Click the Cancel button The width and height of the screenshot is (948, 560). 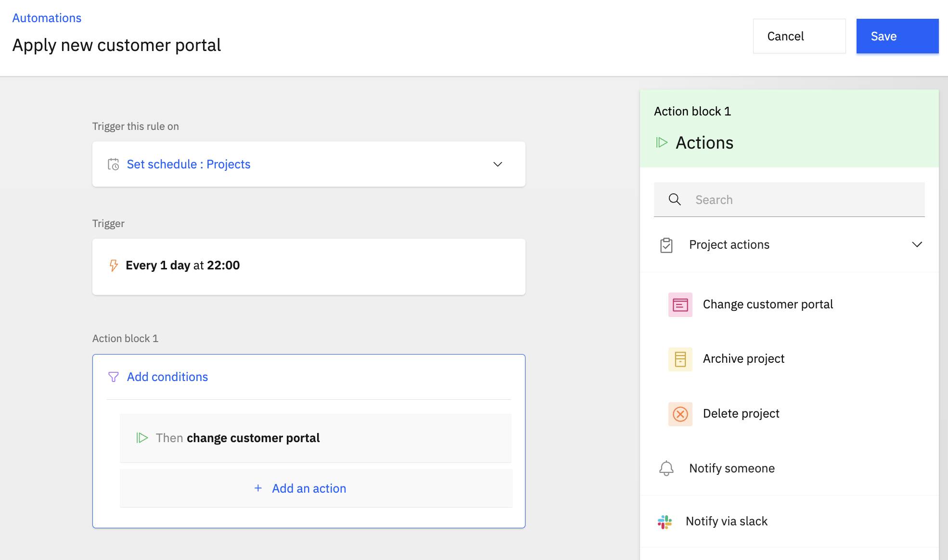tap(799, 36)
